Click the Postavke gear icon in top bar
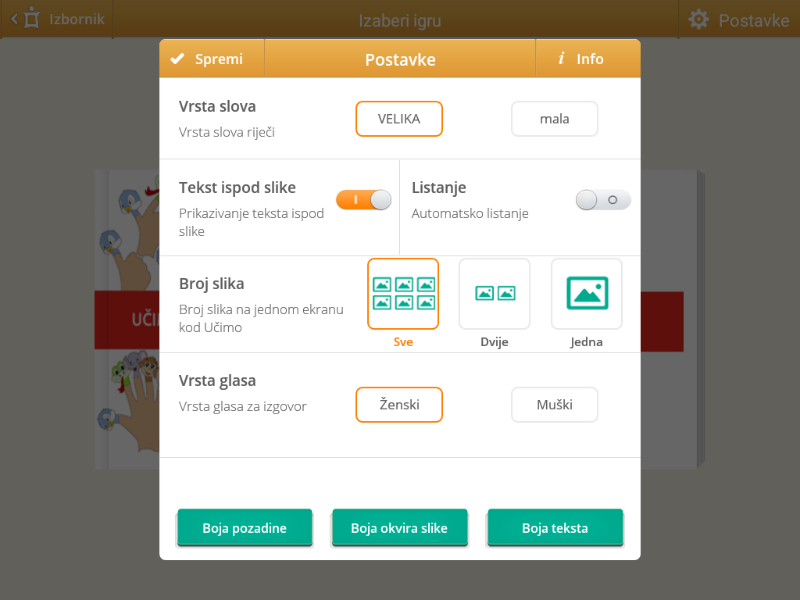Image resolution: width=800 pixels, height=600 pixels. 698,20
